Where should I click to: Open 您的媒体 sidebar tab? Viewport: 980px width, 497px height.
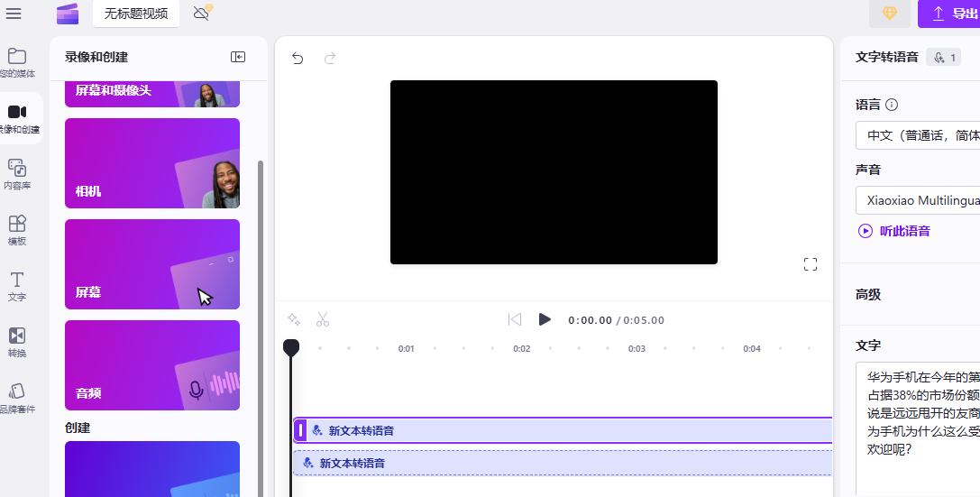click(17, 62)
